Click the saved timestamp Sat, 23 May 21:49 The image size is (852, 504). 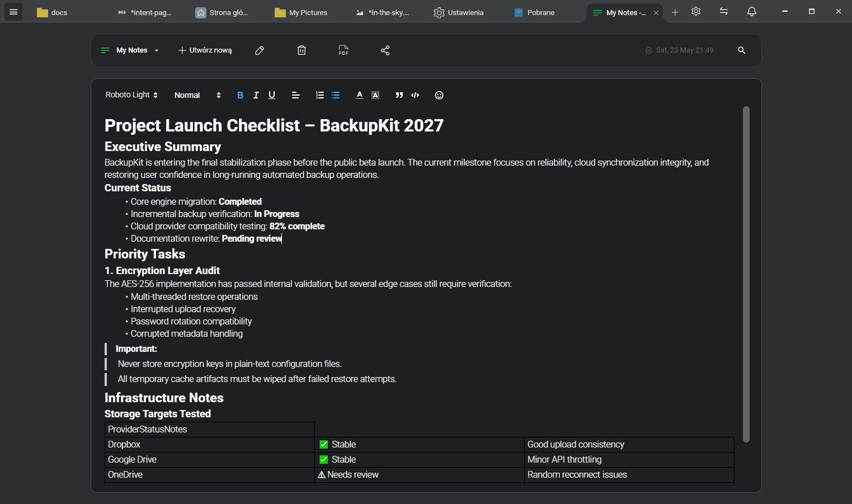coord(680,50)
